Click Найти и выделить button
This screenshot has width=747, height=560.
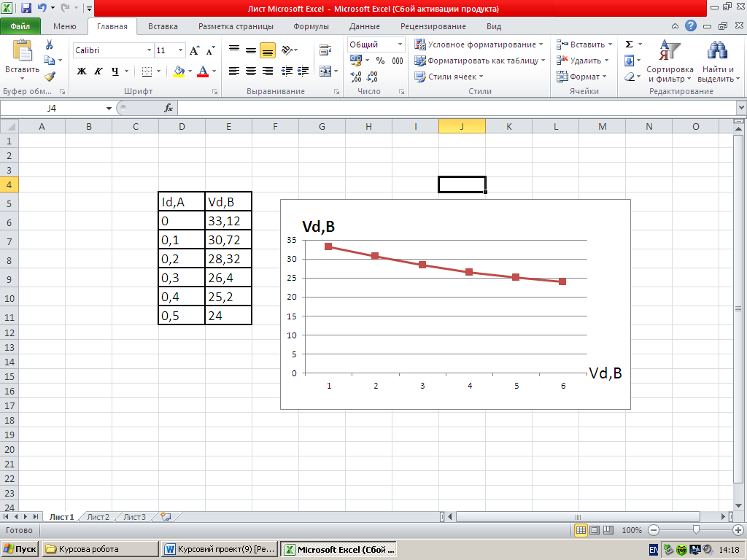pos(718,61)
